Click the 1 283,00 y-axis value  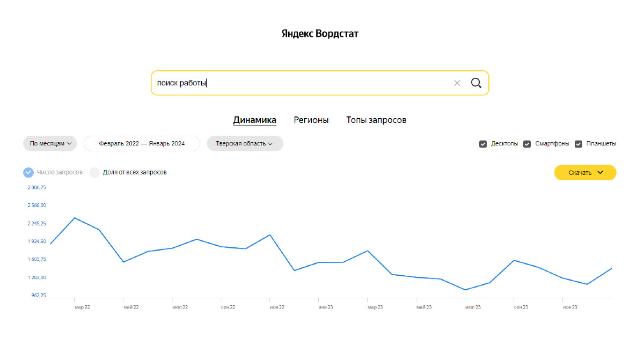click(x=37, y=277)
